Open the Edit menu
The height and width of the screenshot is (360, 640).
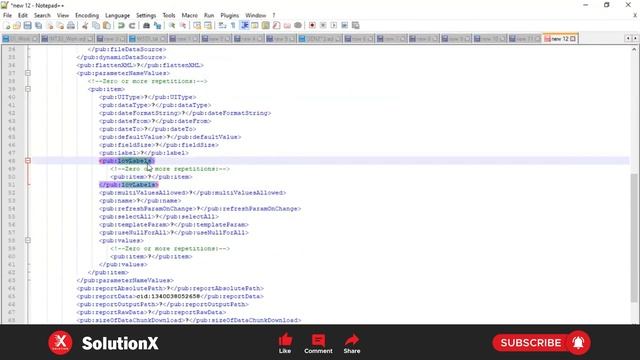(x=22, y=16)
